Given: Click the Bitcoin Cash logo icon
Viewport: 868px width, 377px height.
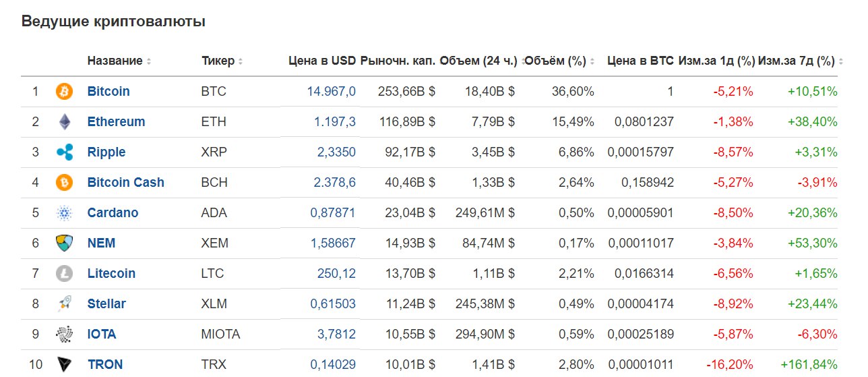Looking at the screenshot, I should click(x=64, y=182).
